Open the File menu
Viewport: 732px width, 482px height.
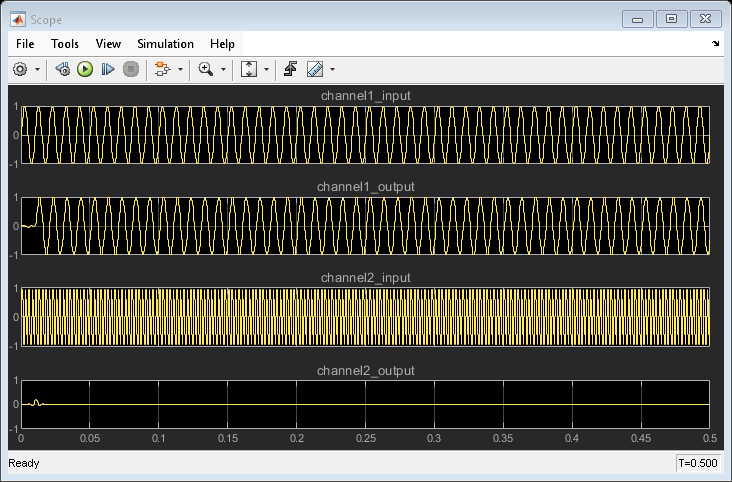[x=25, y=44]
